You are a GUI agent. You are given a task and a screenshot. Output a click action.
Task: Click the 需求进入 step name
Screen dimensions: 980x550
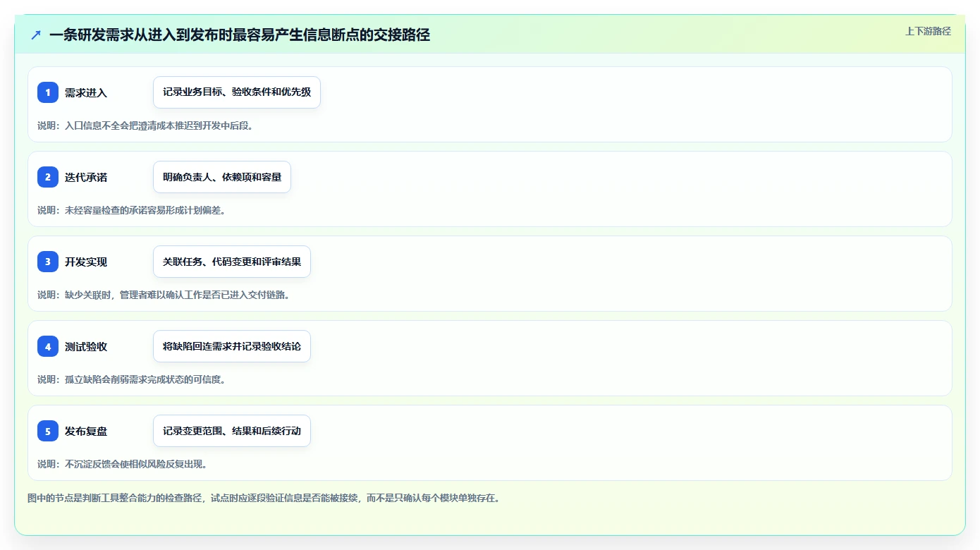coord(86,93)
